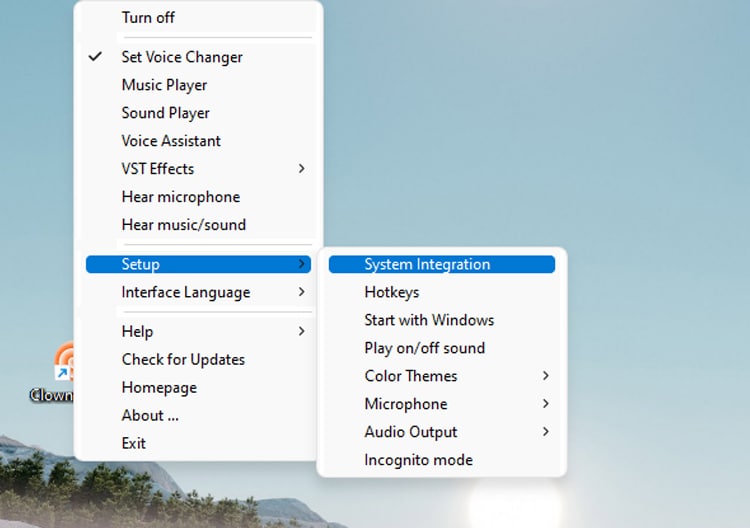The width and height of the screenshot is (750, 528).
Task: Toggle Start with Windows option
Action: tap(441, 320)
